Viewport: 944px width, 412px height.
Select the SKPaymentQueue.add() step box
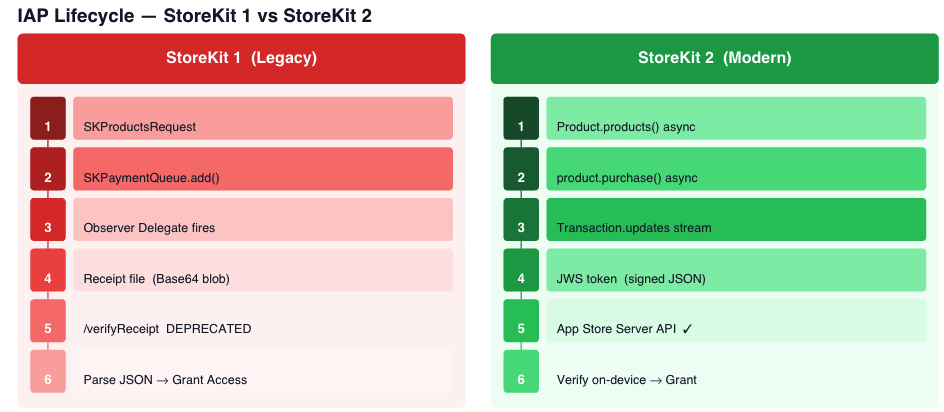(263, 169)
